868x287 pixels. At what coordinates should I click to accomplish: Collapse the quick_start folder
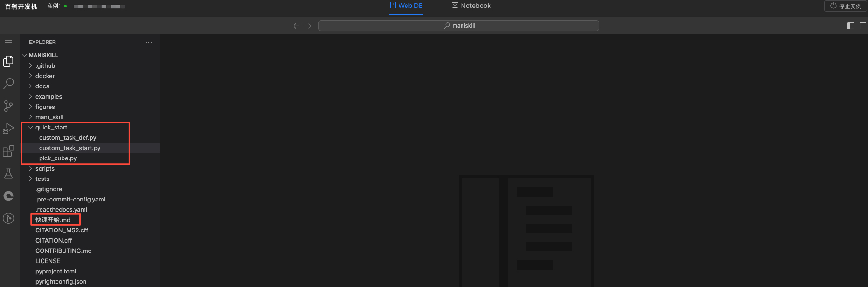51,128
